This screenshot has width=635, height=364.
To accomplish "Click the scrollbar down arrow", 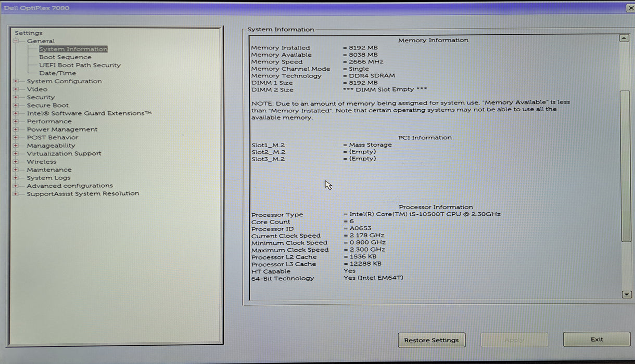I will 626,294.
